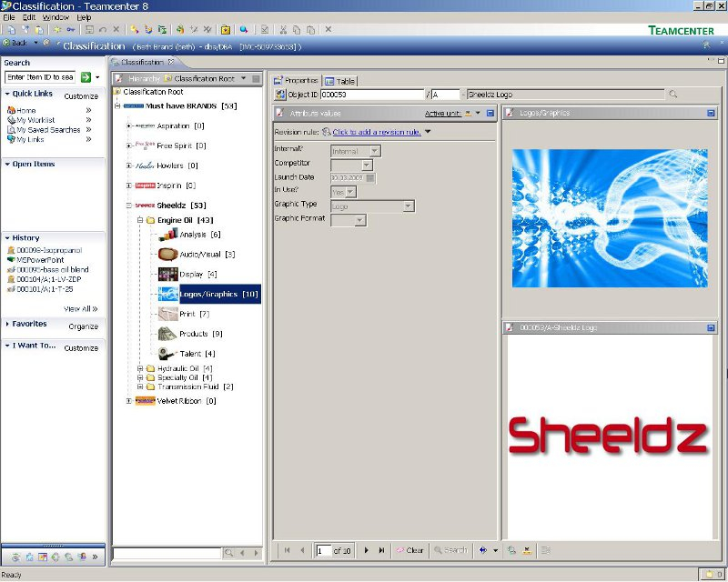Click the Sheeldz logo preview image
Screen dimensions: 728x582
tap(609, 435)
